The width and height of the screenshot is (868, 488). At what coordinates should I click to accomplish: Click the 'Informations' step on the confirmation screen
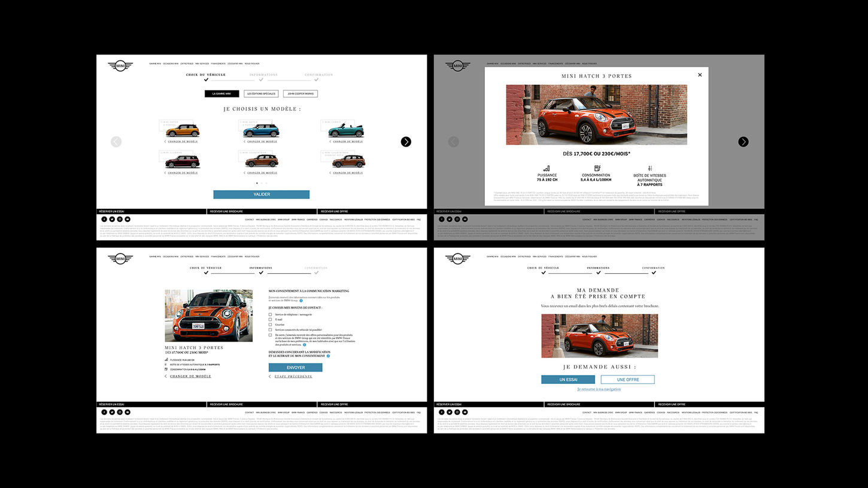(598, 268)
